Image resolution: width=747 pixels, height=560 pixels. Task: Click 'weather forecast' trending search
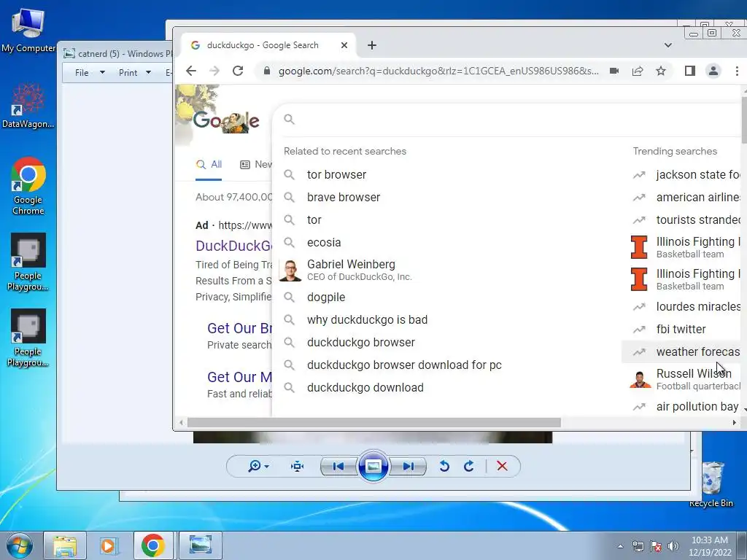click(x=681, y=352)
